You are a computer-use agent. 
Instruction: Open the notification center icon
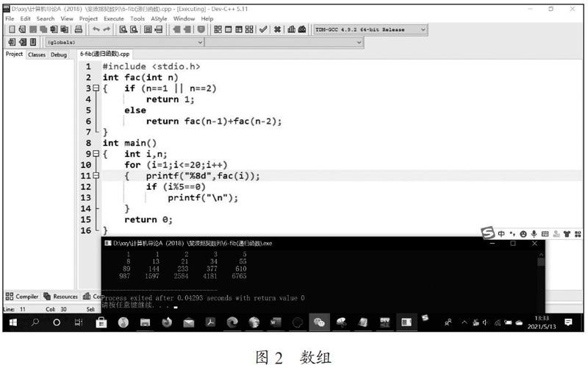click(x=568, y=322)
